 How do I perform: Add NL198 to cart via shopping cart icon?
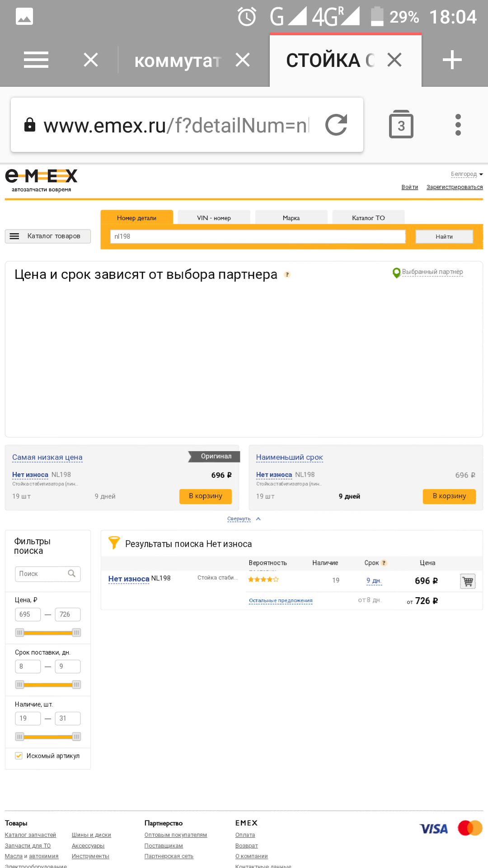[x=468, y=581]
